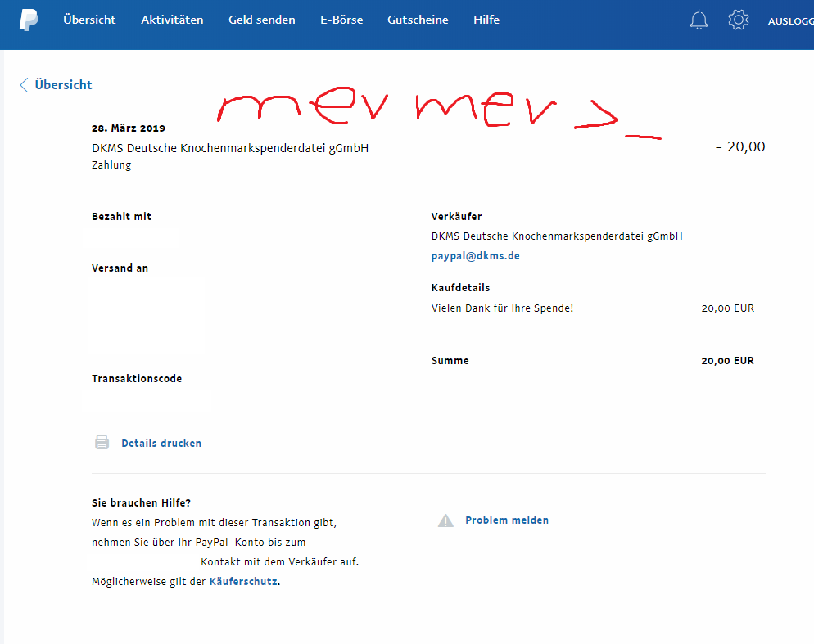Click the Zahlung label under the merchant
Viewport: 814px width, 644px height.
point(111,165)
